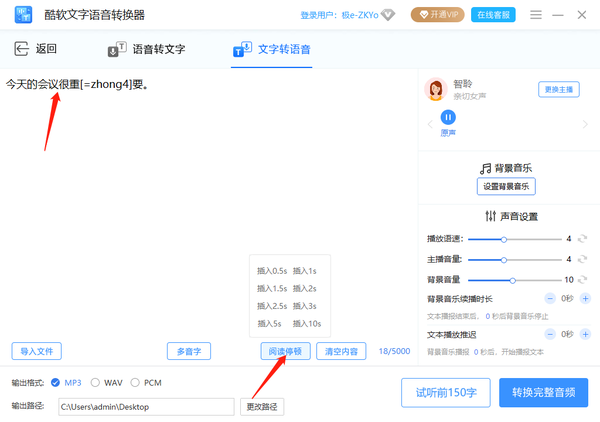Choose 插入3s pause option
Viewport: 600px width, 422px height.
(x=305, y=306)
